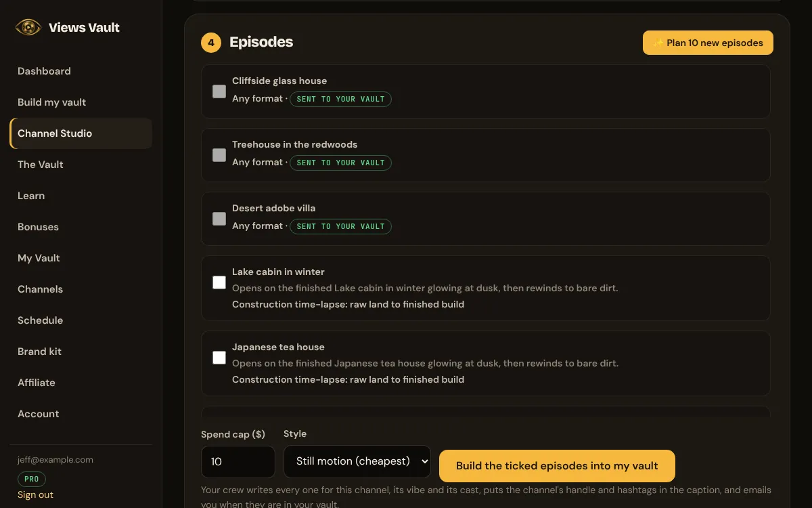Go to Build my vault

tap(81, 102)
